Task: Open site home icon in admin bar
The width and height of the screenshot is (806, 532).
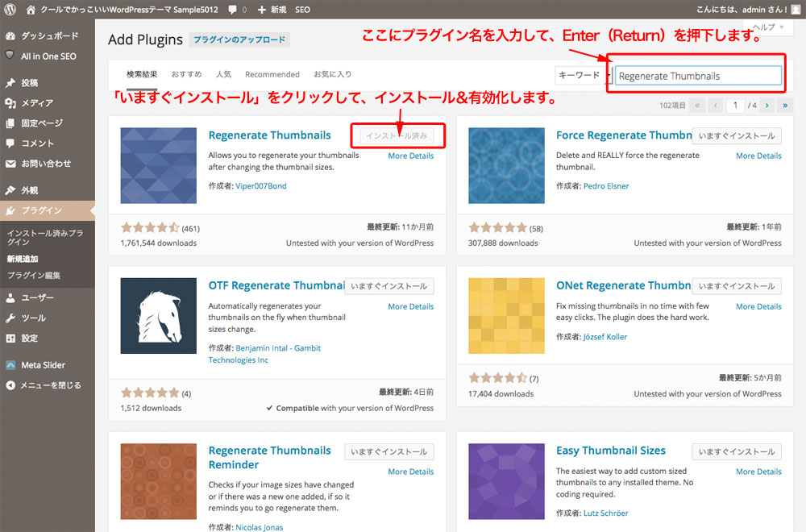Action: point(31,10)
